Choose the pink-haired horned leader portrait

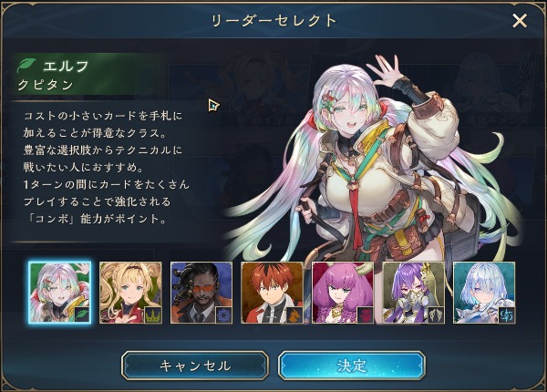click(x=343, y=293)
